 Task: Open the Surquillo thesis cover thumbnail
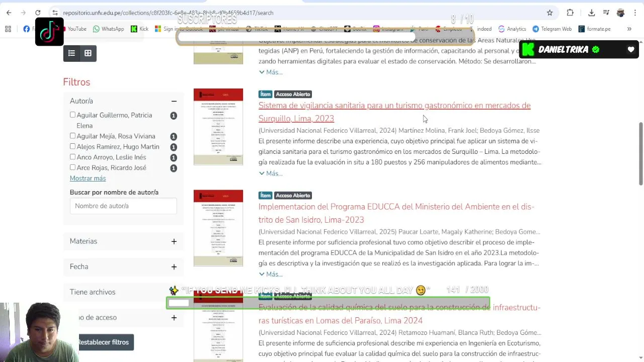tap(218, 127)
